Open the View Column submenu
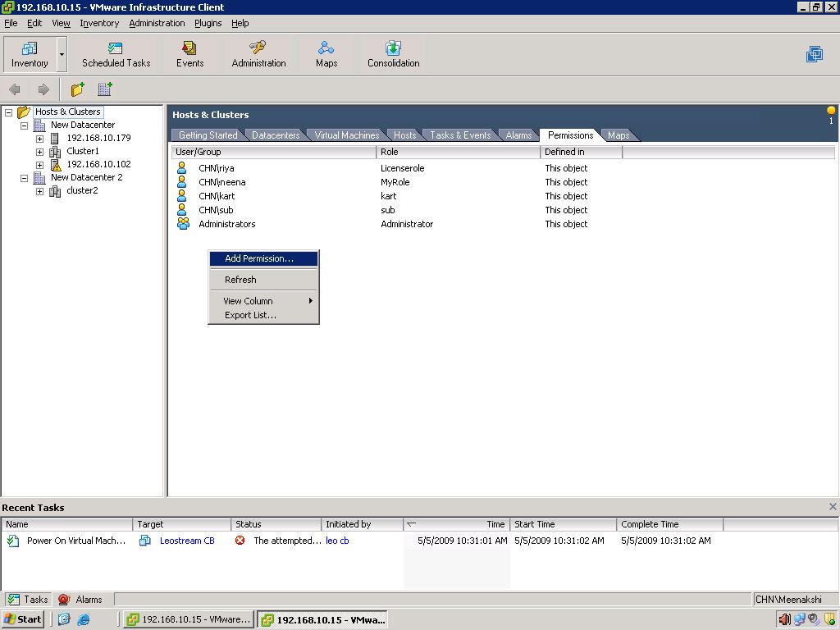840x630 pixels. 263,301
